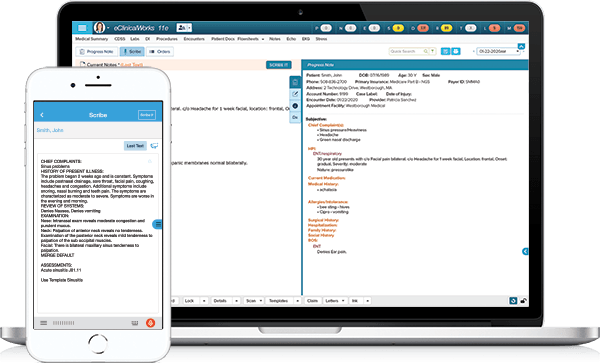Image resolution: width=600 pixels, height=363 pixels.
Task: Toggle the Progress Note view button
Action: point(97,52)
